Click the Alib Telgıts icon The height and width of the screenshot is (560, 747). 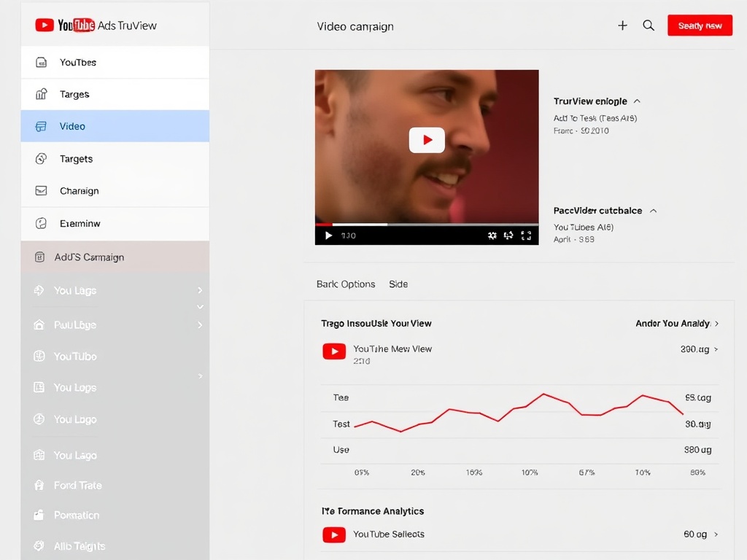pos(39,545)
